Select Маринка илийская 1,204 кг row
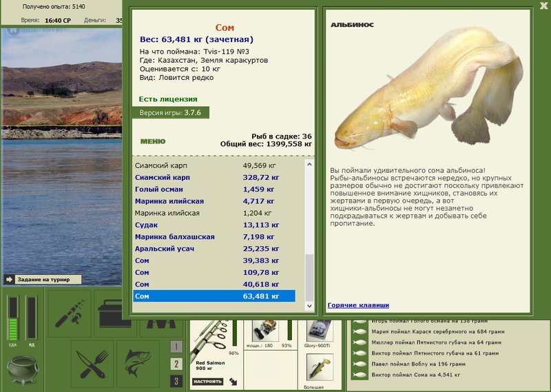Viewport: 551px width, 392px height. pyautogui.click(x=214, y=213)
